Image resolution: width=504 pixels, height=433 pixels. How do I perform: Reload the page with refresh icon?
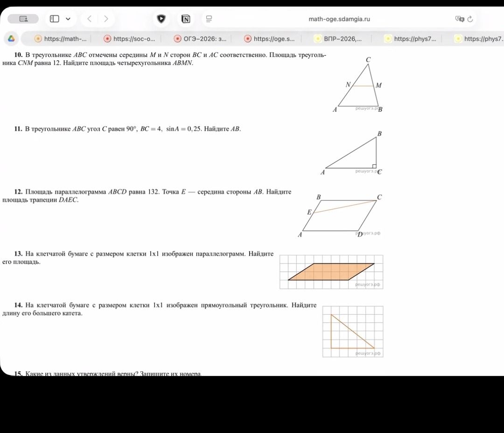tap(470, 19)
